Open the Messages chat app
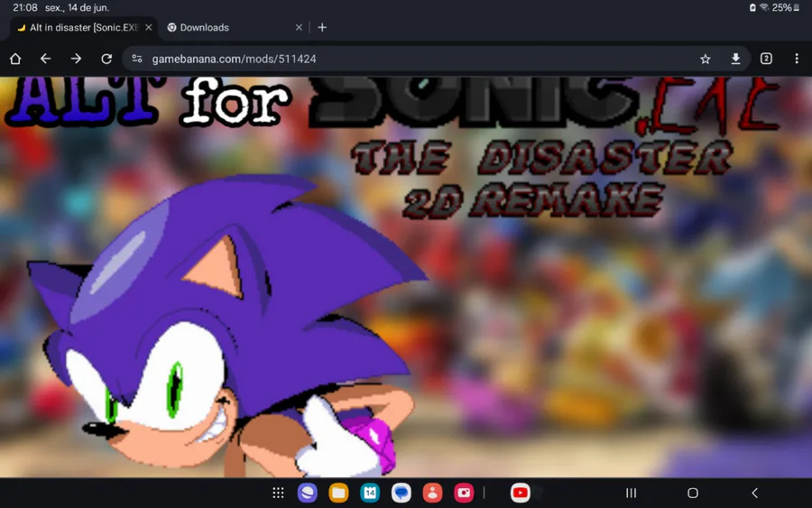Image resolution: width=812 pixels, height=508 pixels. pos(401,493)
